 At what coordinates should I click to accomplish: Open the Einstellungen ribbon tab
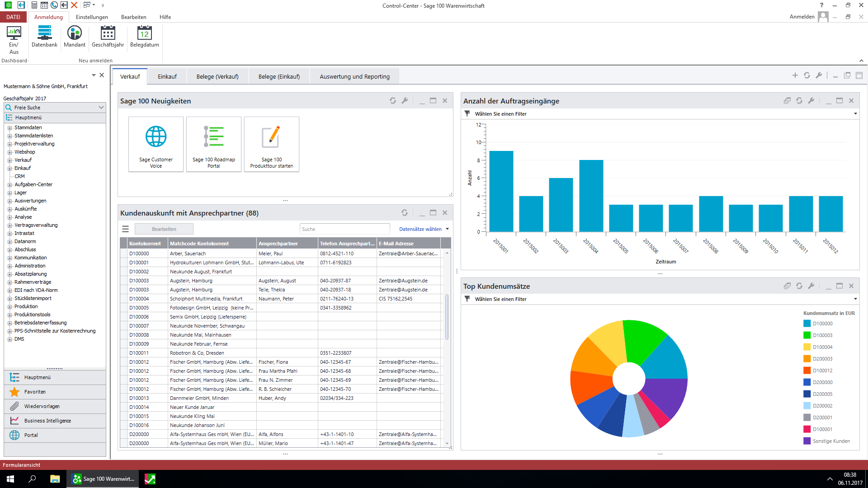92,17
